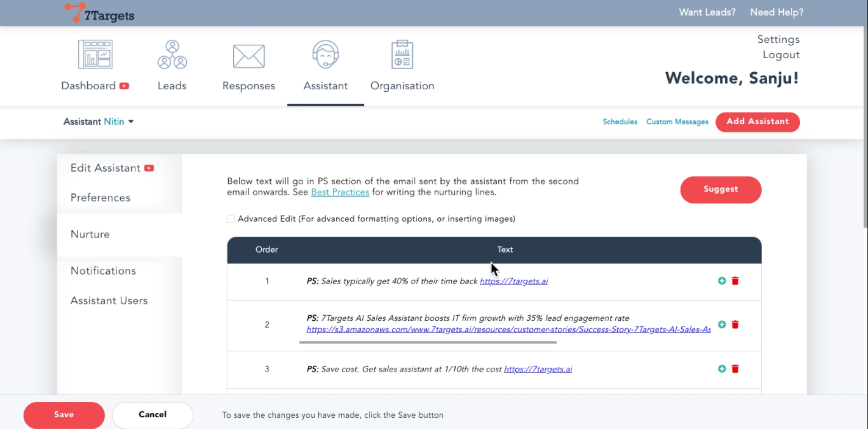Image resolution: width=868 pixels, height=429 pixels.
Task: Click the Add Assistant button
Action: pyautogui.click(x=757, y=122)
